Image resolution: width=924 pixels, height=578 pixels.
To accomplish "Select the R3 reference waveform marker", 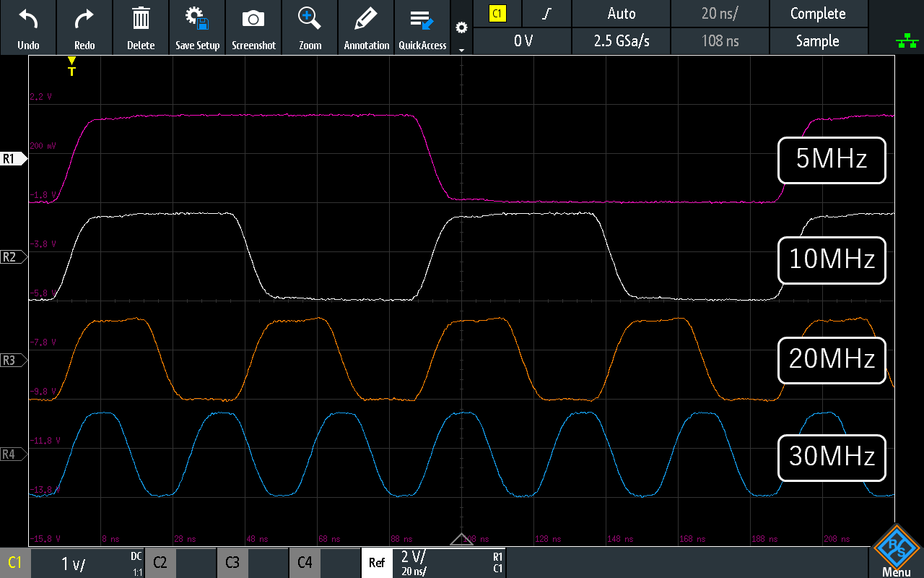I will pos(13,360).
